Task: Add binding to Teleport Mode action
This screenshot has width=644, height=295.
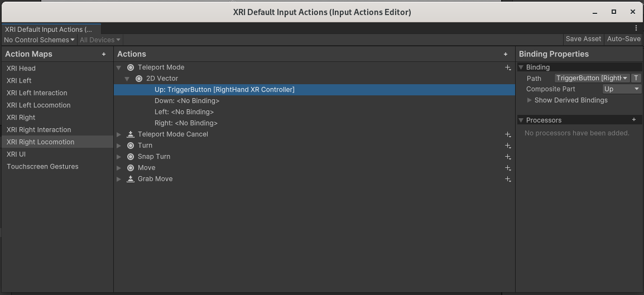Action: (x=508, y=67)
